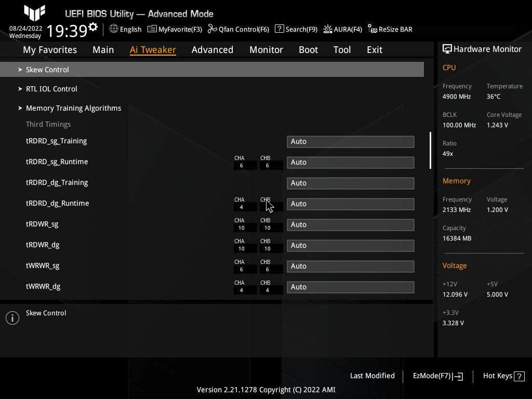The height and width of the screenshot is (399, 532).
Task: Click the Qfan Control fan icon
Action: coord(212,29)
